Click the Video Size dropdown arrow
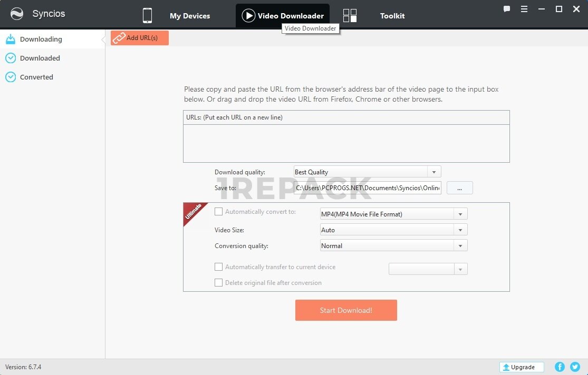The width and height of the screenshot is (588, 375). [460, 230]
